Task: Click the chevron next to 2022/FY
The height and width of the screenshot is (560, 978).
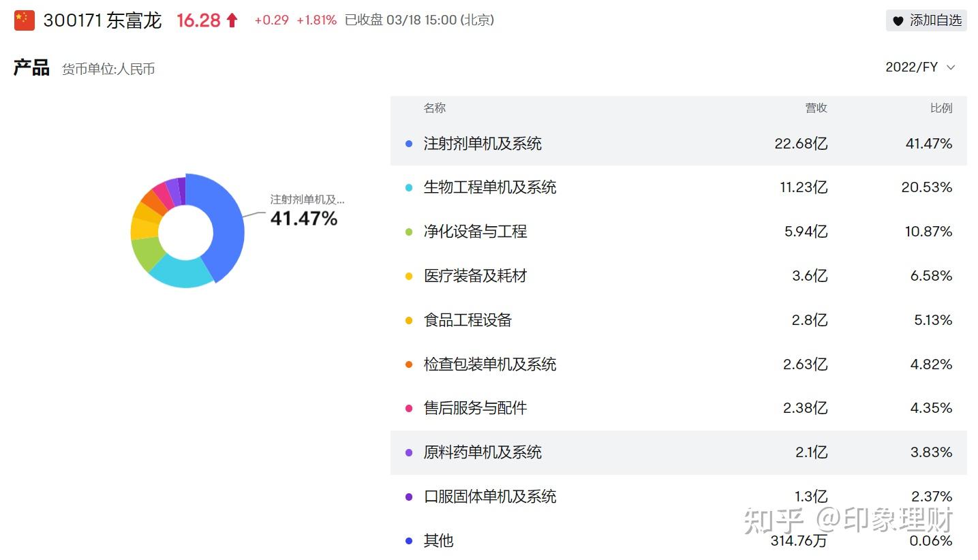Action: (951, 67)
